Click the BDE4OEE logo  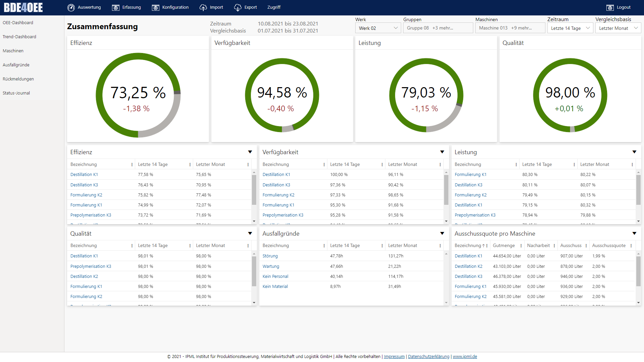23,7
